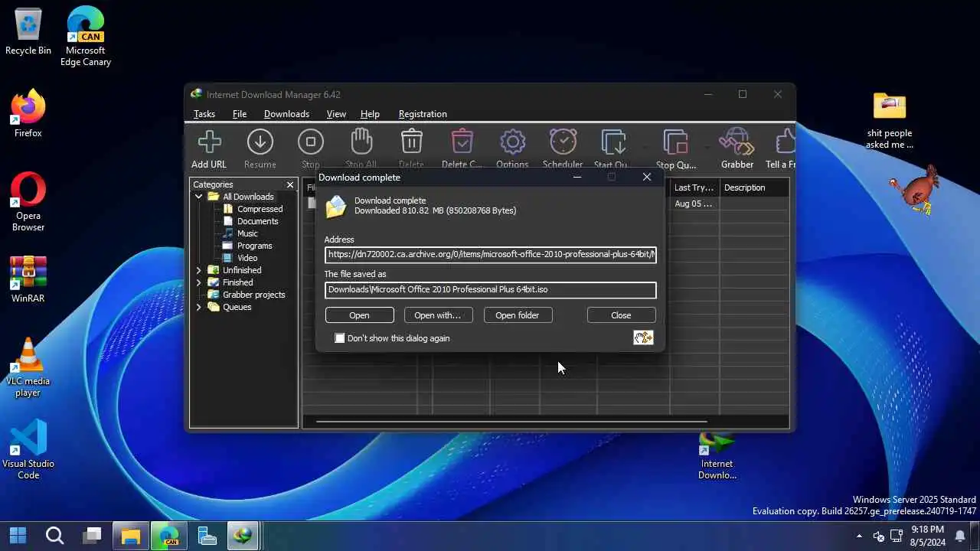The image size is (980, 551).
Task: Click the Task View taskbar icon
Action: coord(93,535)
